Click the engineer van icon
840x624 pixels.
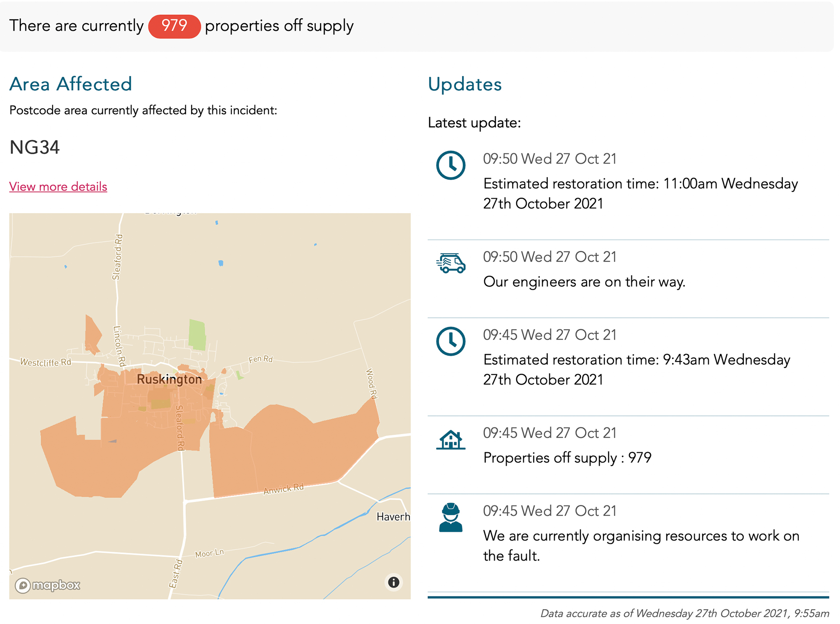point(451,263)
